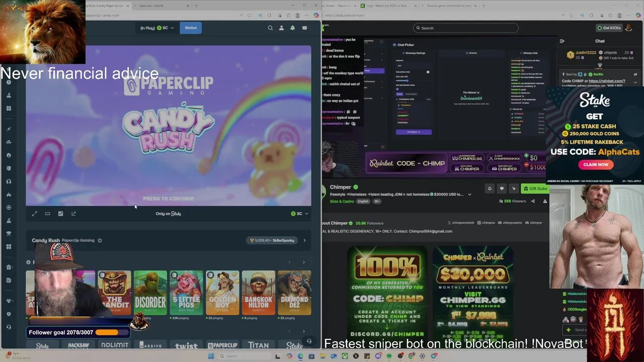Pop out Candy Rush game window

[x=73, y=214]
